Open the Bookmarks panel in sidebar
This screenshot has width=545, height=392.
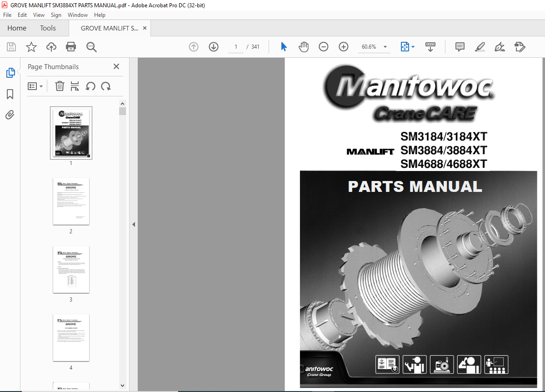pos(10,94)
